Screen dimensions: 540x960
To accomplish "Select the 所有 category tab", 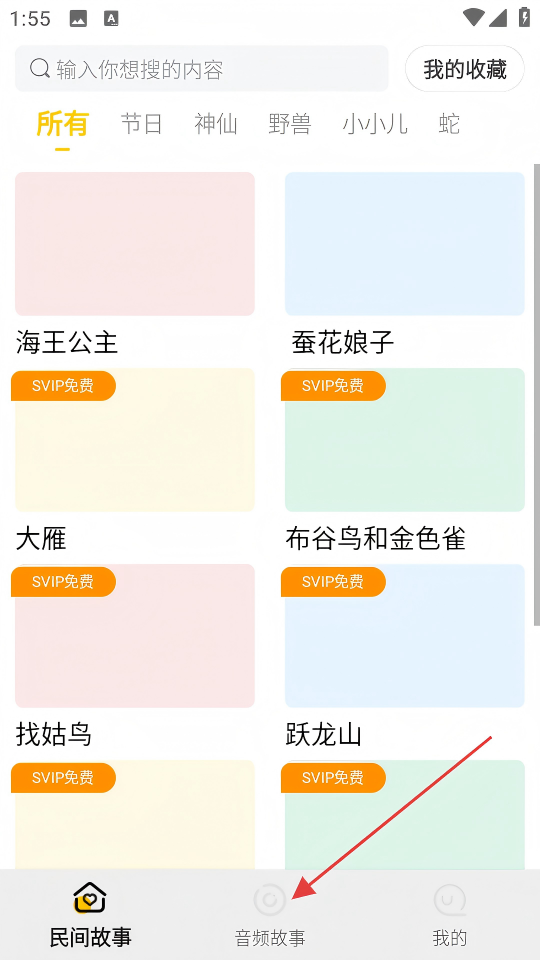I will click(x=62, y=124).
